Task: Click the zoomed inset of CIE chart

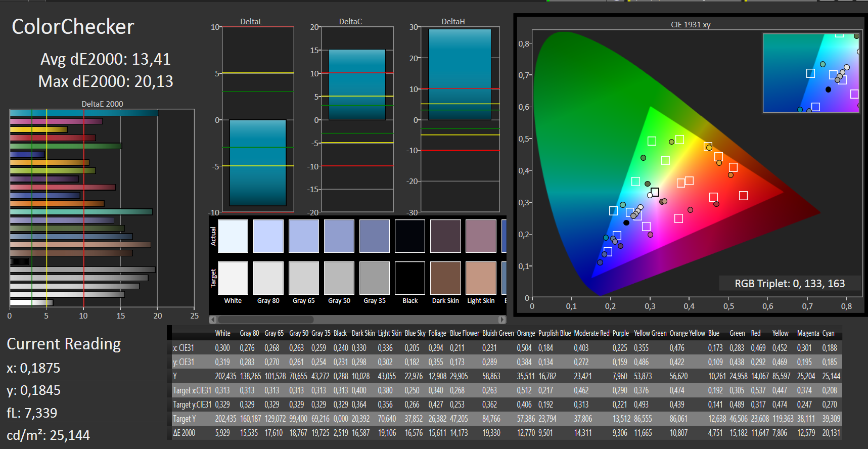Action: click(x=810, y=73)
